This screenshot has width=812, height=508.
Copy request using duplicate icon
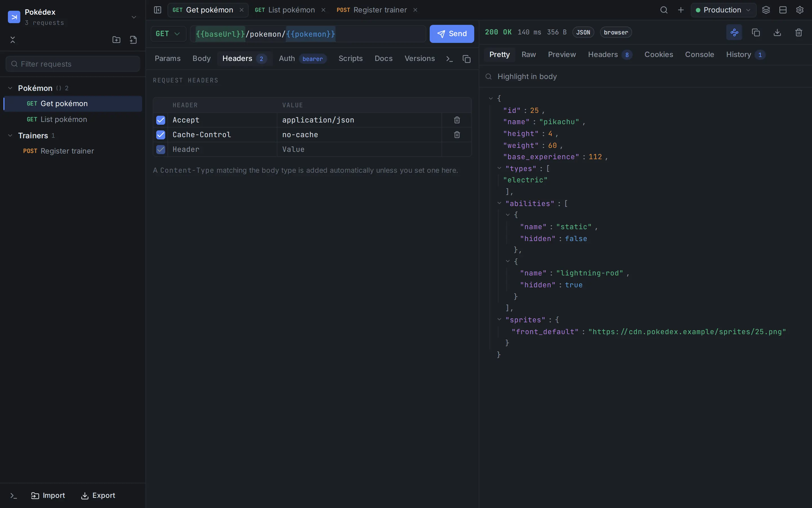[466, 59]
